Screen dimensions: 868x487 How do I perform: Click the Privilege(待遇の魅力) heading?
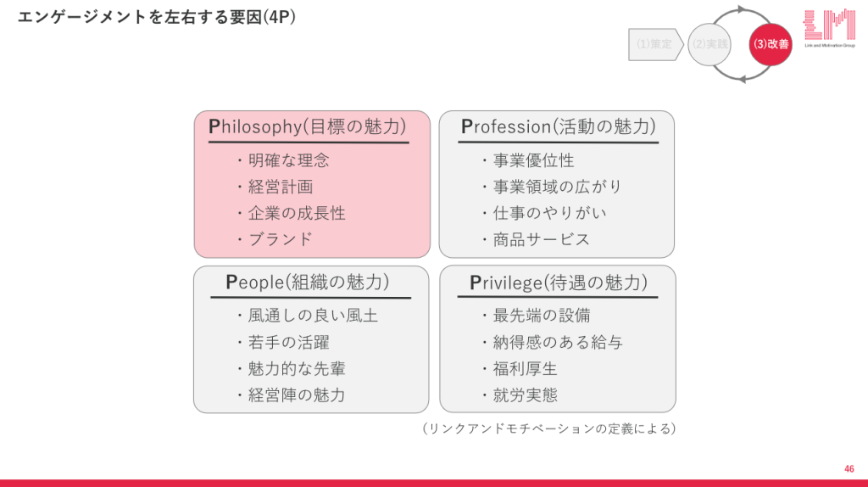pos(558,283)
